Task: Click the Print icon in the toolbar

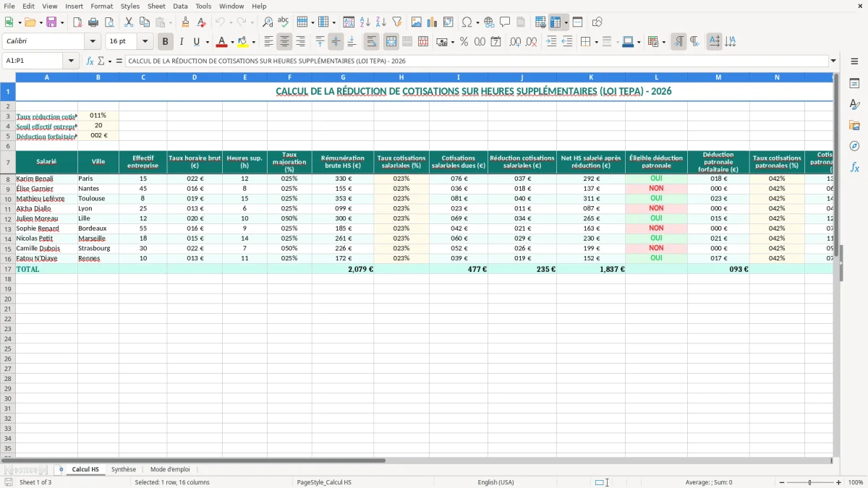Action: pos(93,22)
